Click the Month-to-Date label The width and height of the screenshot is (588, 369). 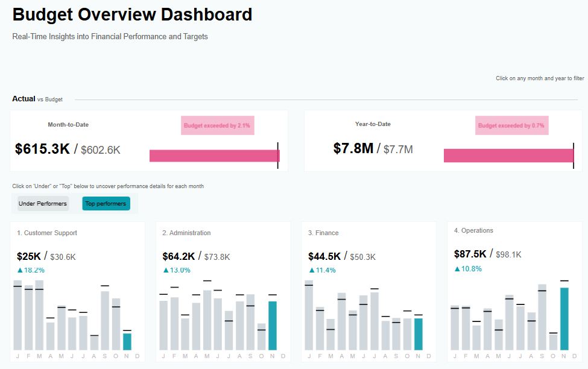pos(68,124)
